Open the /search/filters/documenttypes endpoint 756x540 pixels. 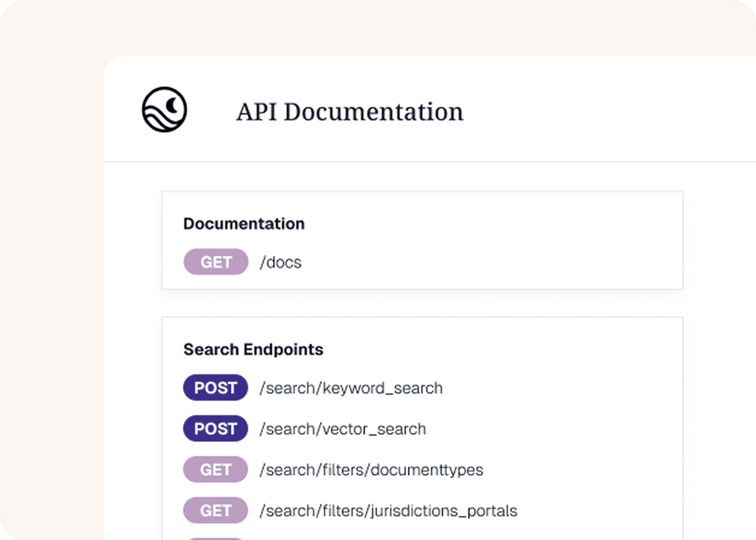(x=371, y=470)
